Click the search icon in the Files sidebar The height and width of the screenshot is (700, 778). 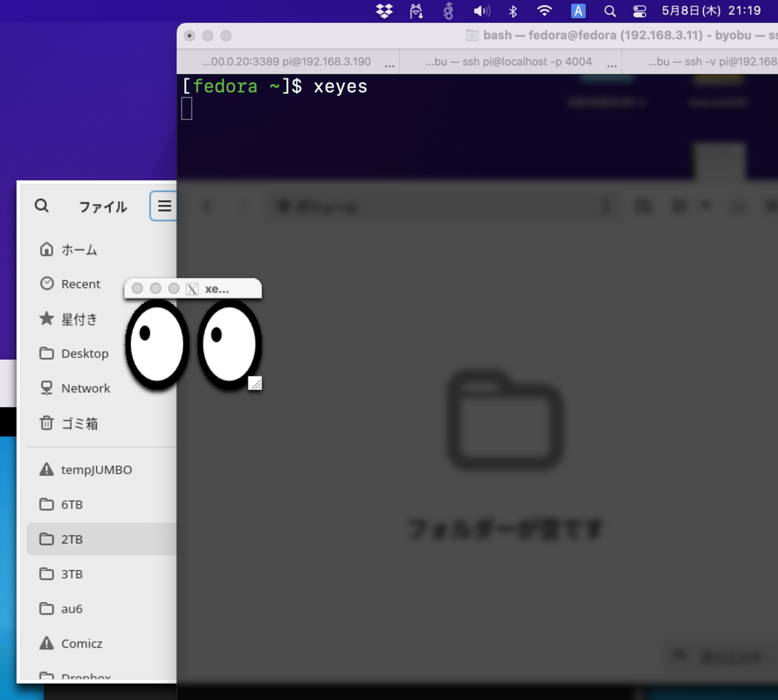coord(41,205)
